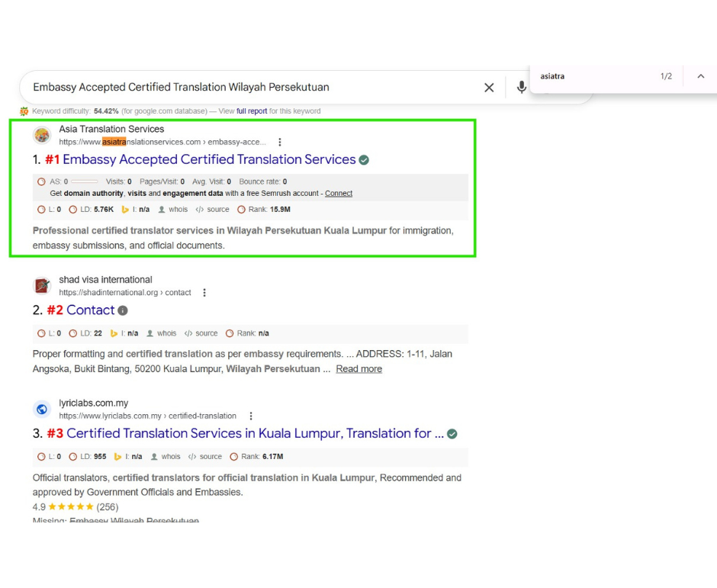This screenshot has width=717, height=588.
Task: Click the '1/2' match counter in find bar
Action: tap(666, 76)
